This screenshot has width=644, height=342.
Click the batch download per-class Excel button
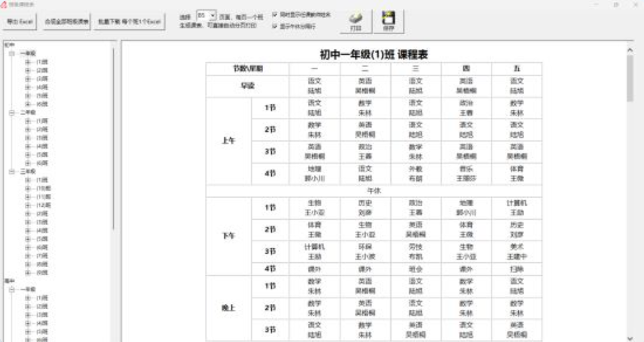pyautogui.click(x=129, y=21)
